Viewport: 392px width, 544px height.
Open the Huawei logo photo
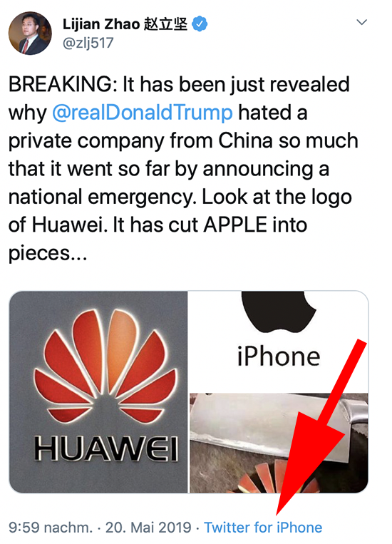(x=98, y=391)
